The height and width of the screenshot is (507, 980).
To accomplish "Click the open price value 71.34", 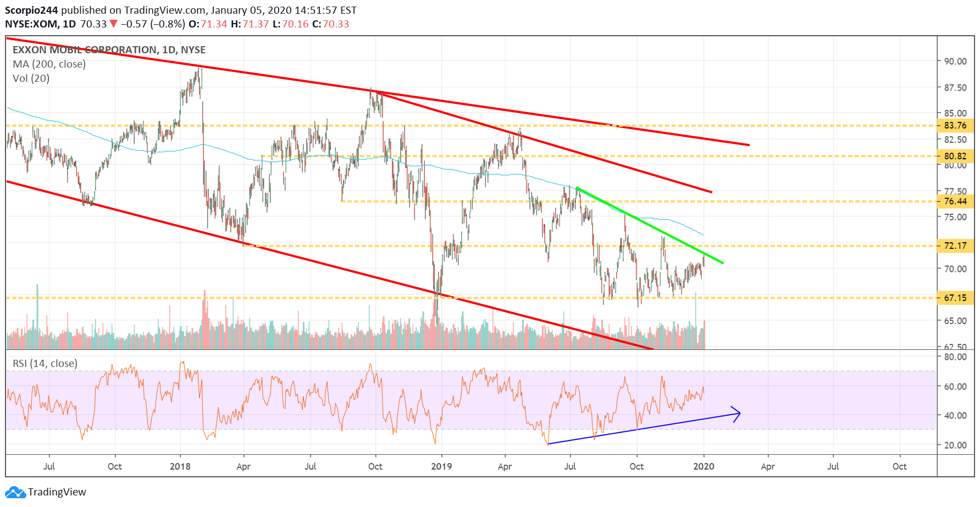I will click(x=214, y=24).
